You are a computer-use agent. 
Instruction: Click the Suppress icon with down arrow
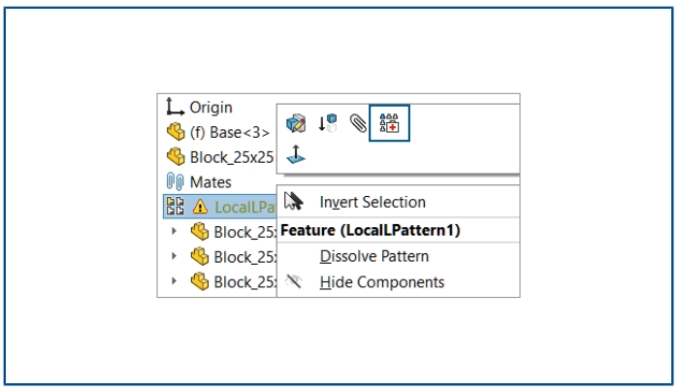[327, 123]
